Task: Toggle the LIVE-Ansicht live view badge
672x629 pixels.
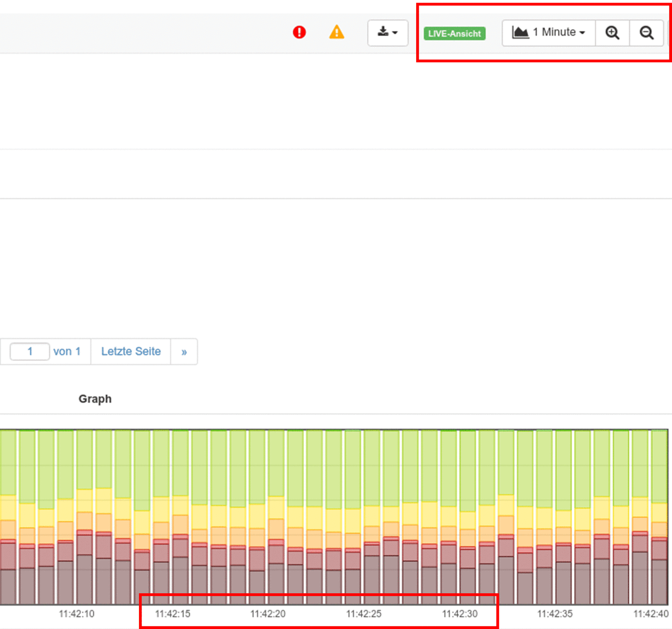Action: pos(454,34)
